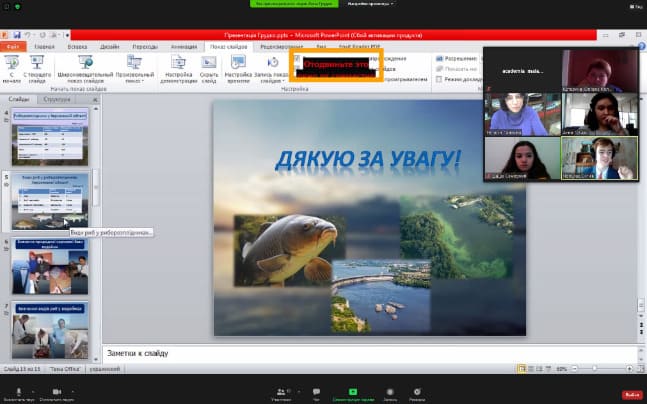The height and width of the screenshot is (404, 647).
Task: Select slide 4 thumbnail with table
Action: coord(50,137)
